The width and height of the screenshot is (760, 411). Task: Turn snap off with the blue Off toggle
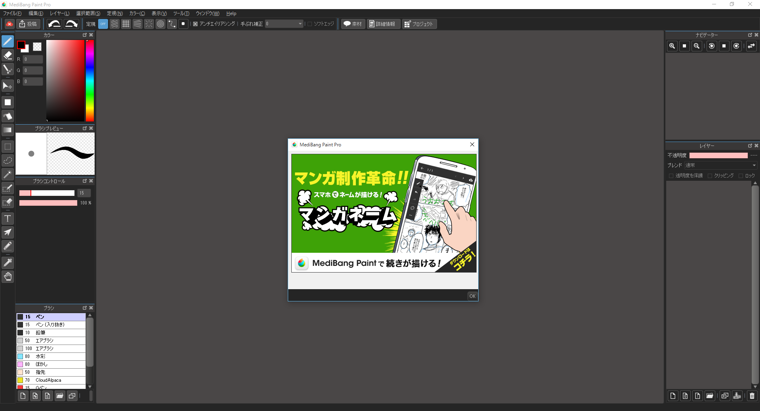click(x=103, y=24)
